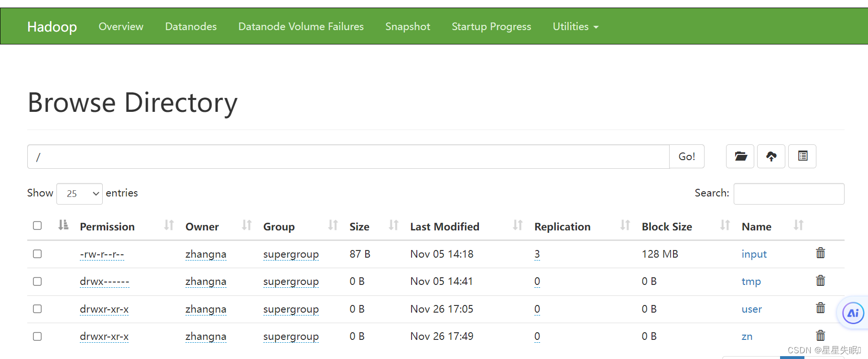The width and height of the screenshot is (868, 359).
Task: Delete the user directory with trash icon
Action: click(820, 308)
